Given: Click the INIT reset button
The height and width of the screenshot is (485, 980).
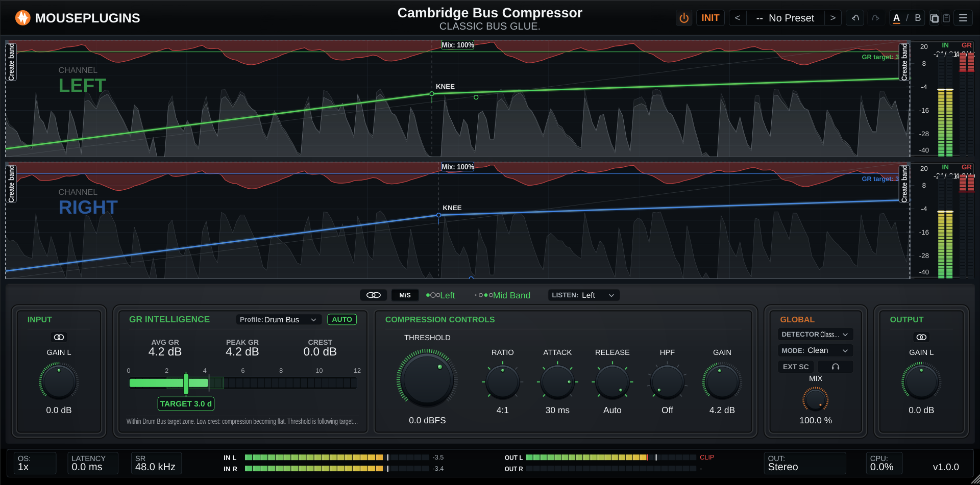Looking at the screenshot, I should pos(710,18).
